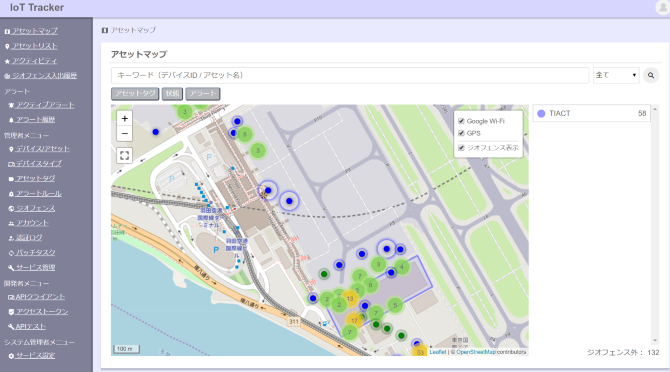The image size is (670, 372).
Task: Click the pin icon beside アセットリスト
Action: 7,46
